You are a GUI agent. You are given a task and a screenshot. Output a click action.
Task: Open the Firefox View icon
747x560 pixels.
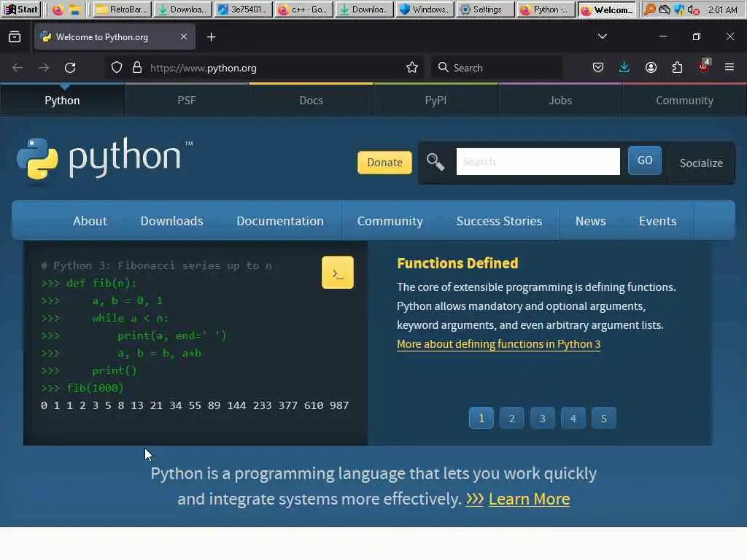pos(15,36)
